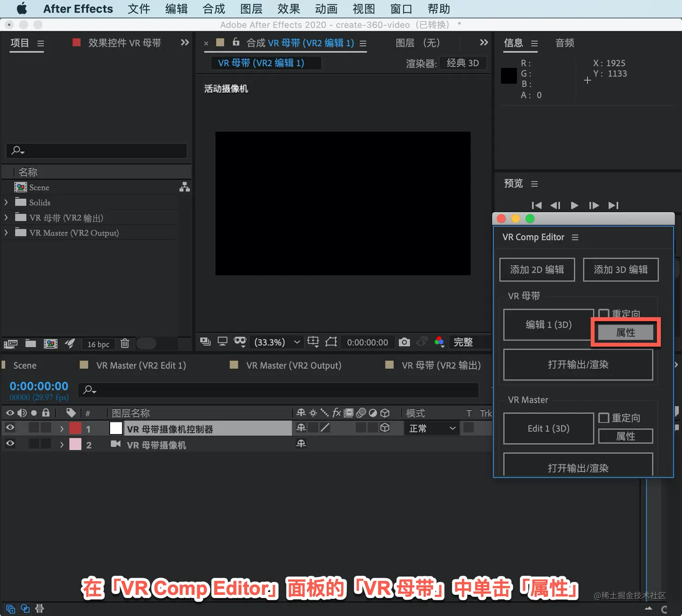Viewport: 682px width, 616px height.
Task: Show channel and color management icon
Action: [x=439, y=342]
